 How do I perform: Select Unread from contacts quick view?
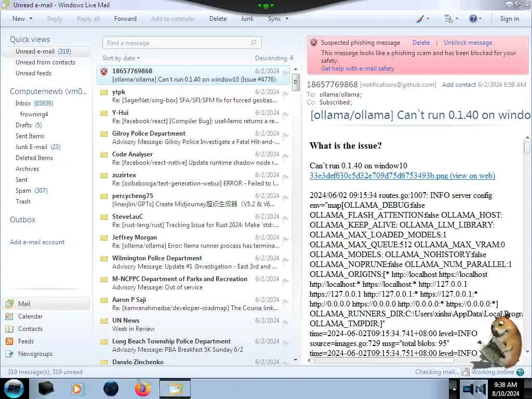coord(45,62)
